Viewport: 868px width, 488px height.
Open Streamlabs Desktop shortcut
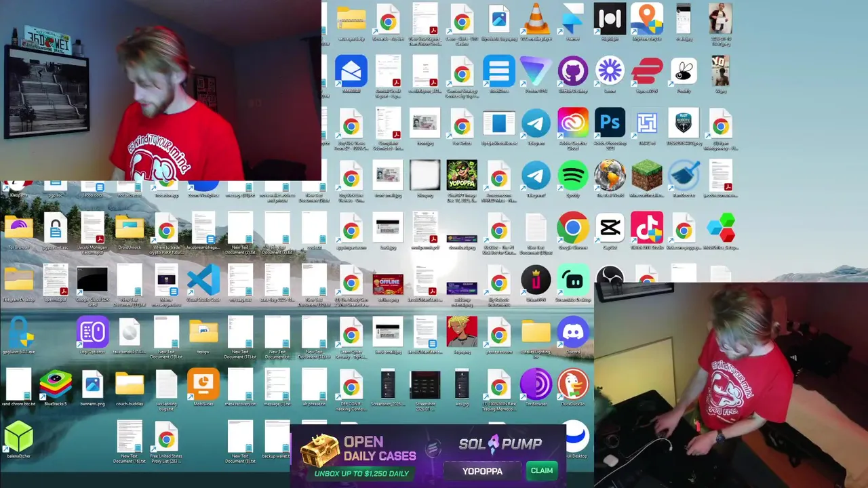tap(573, 281)
